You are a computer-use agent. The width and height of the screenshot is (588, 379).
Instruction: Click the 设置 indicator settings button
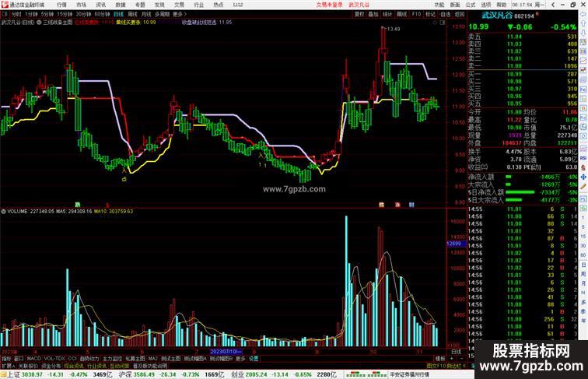pos(254,359)
